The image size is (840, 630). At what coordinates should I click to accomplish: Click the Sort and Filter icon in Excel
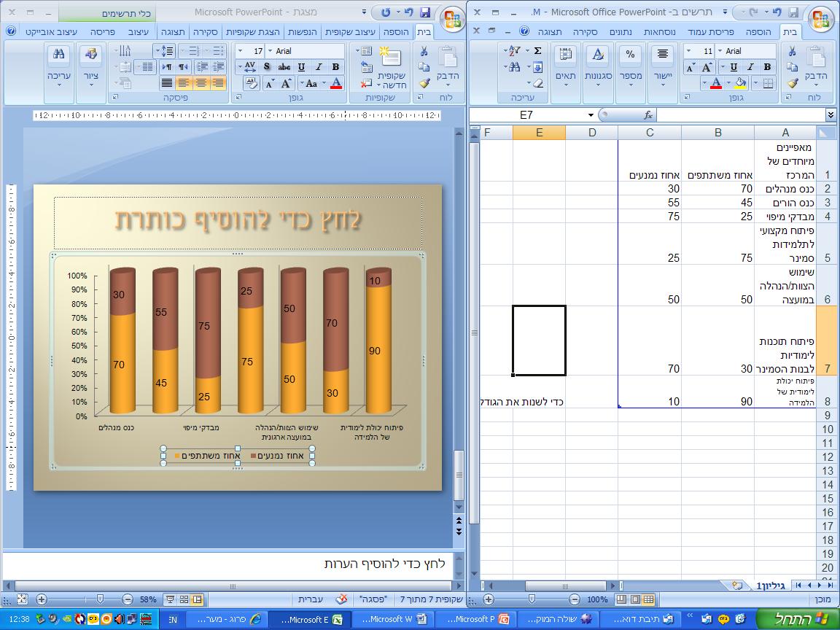tap(513, 51)
